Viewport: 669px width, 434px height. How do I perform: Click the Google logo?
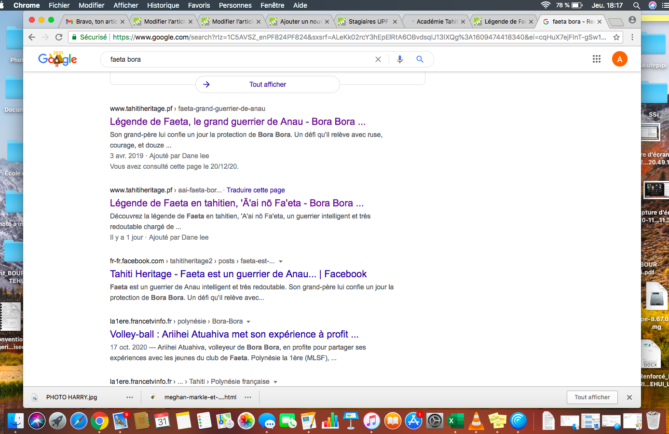click(57, 59)
